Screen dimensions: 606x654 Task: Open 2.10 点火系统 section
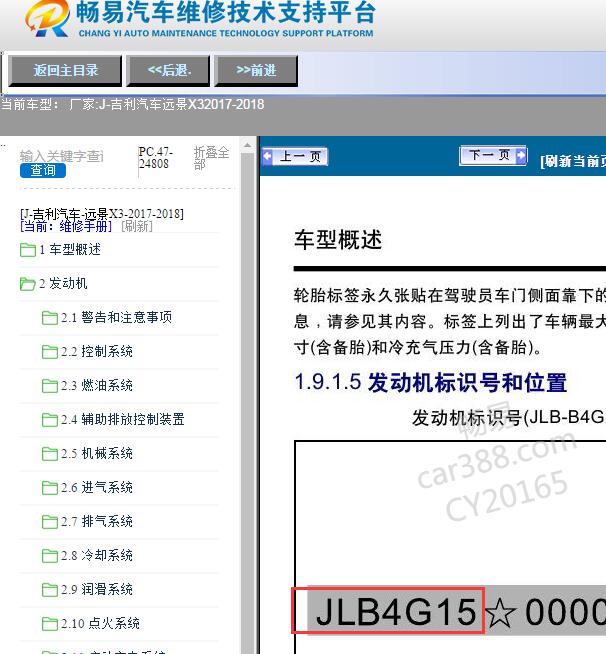coord(100,624)
